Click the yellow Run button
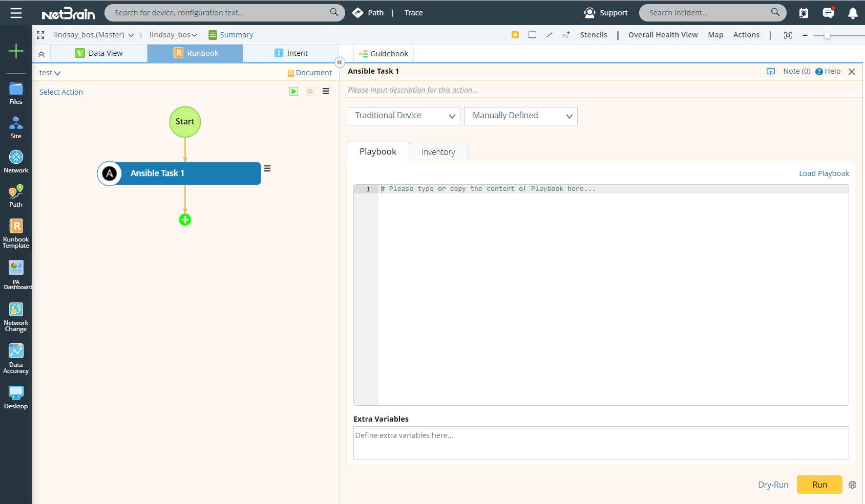 pyautogui.click(x=819, y=485)
